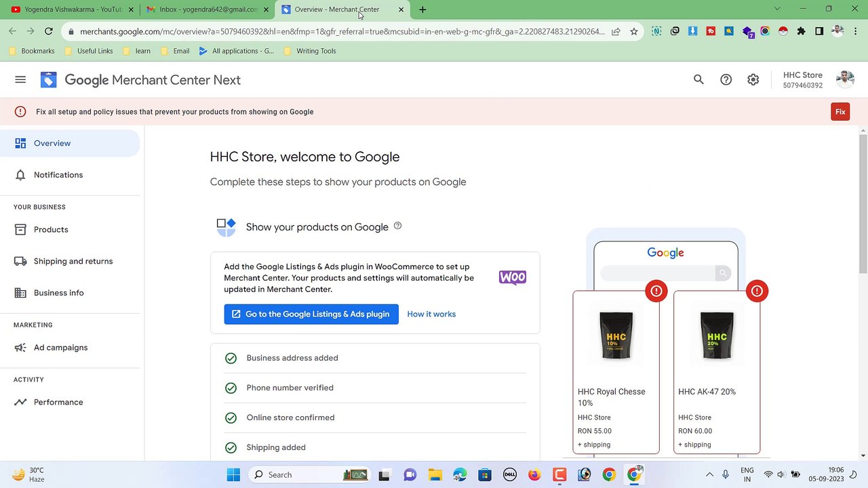Click the Fix button in banner
This screenshot has width=868, height=488.
point(840,112)
